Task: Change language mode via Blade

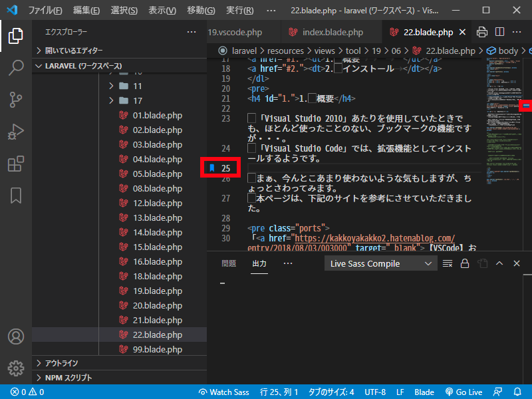Action: point(424,392)
